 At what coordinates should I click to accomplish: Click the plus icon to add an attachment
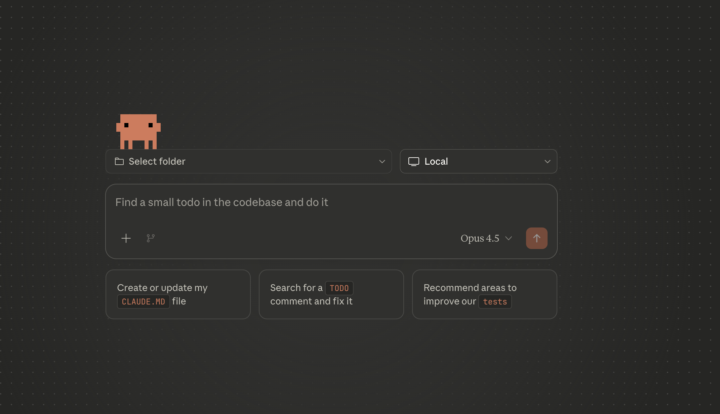click(126, 238)
